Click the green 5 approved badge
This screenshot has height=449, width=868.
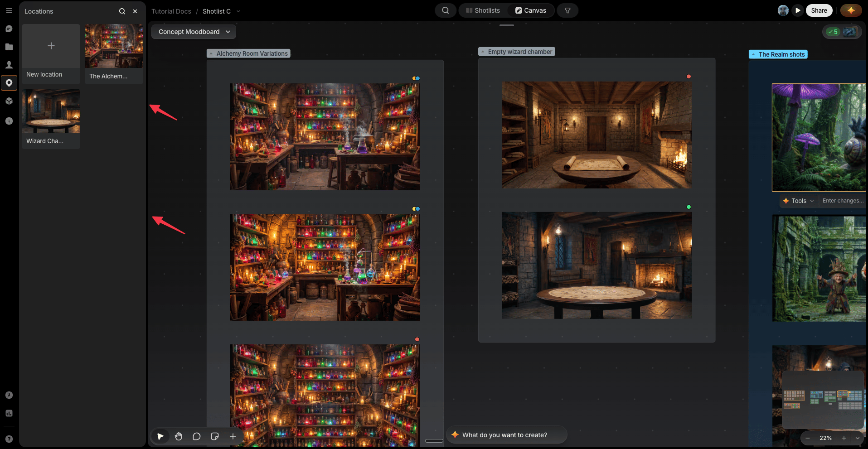pyautogui.click(x=833, y=32)
